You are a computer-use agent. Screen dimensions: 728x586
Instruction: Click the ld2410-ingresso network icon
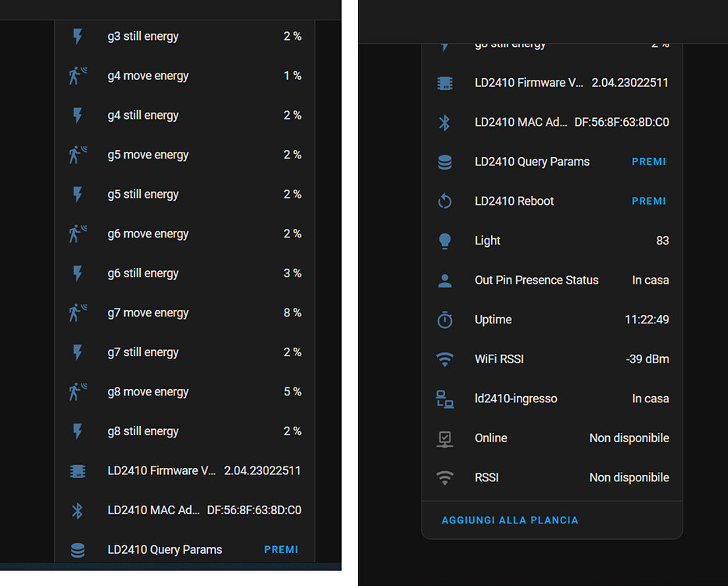(x=445, y=399)
